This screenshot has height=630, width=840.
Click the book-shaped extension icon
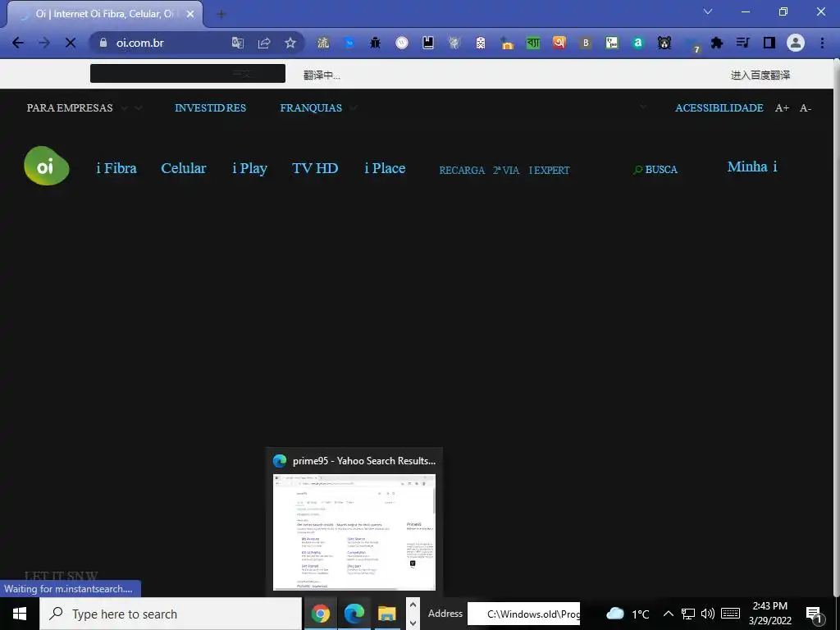(428, 43)
